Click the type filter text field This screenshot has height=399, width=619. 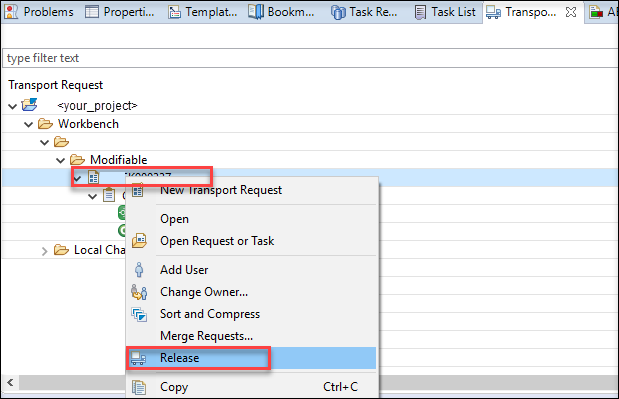point(310,58)
